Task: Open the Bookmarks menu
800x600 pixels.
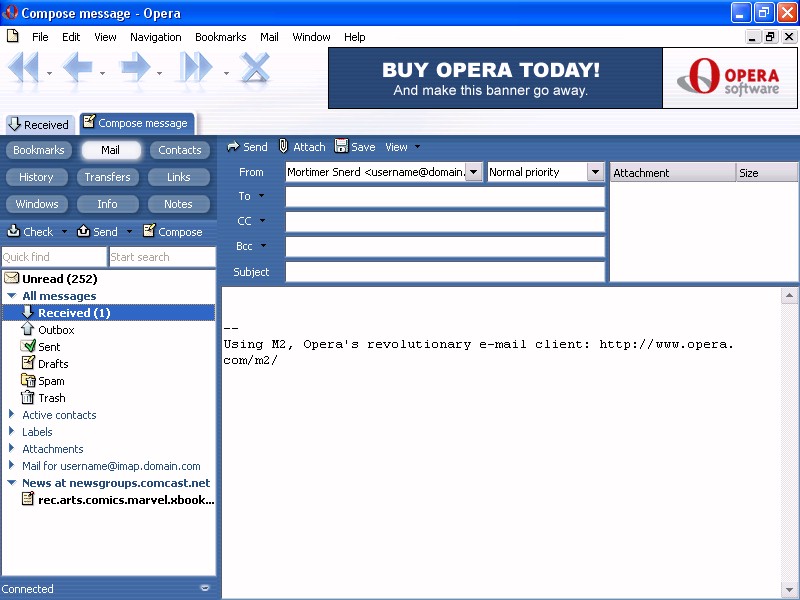Action: 220,37
